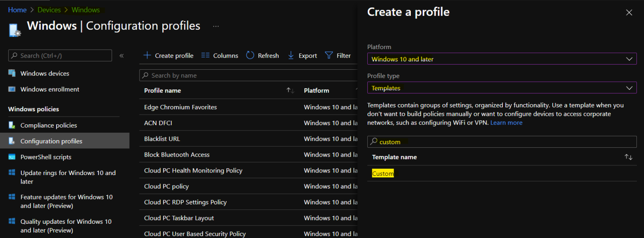Select the Custom template from results

point(383,173)
